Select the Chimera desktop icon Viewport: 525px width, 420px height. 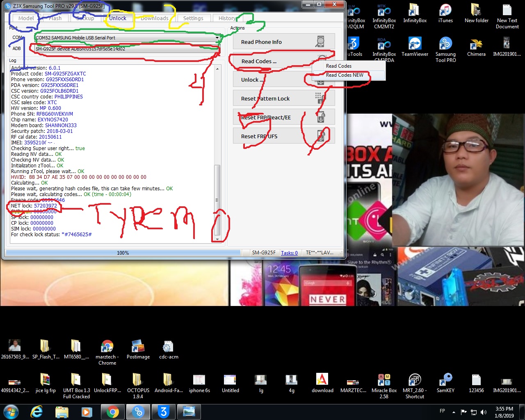point(476,47)
